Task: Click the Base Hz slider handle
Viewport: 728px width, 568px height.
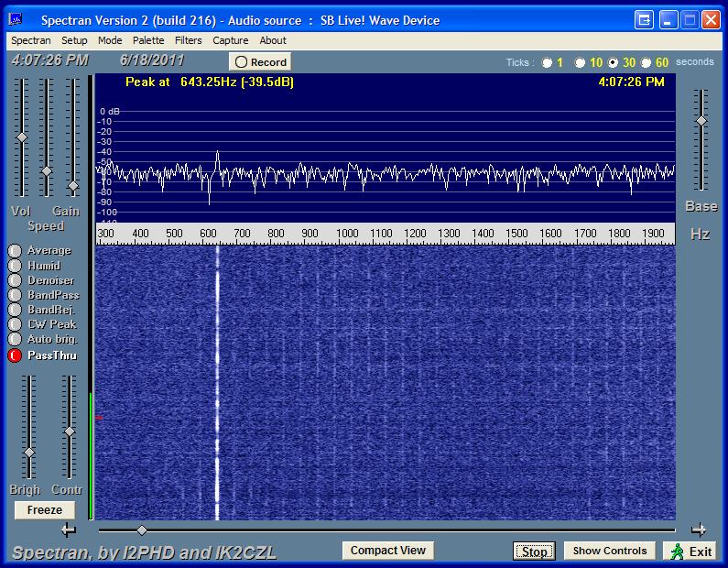Action: coord(701,121)
